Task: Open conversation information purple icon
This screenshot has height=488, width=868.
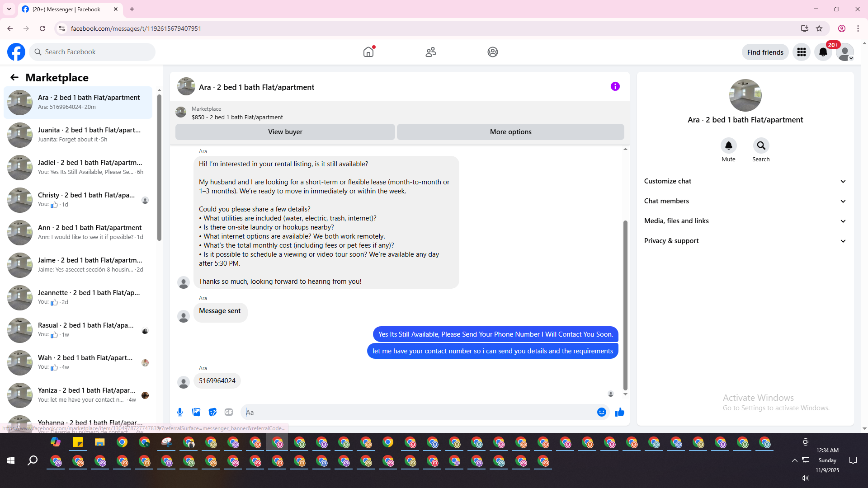Action: pyautogui.click(x=615, y=86)
